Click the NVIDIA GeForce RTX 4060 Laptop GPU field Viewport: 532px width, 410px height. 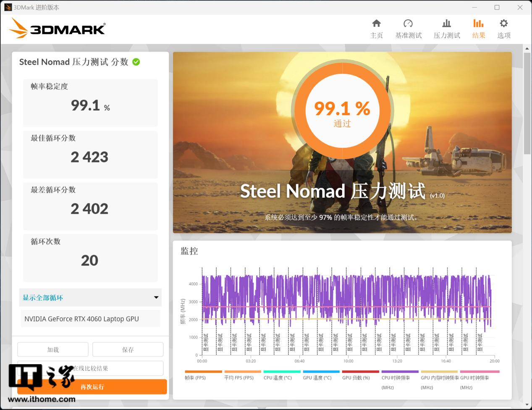pos(90,319)
